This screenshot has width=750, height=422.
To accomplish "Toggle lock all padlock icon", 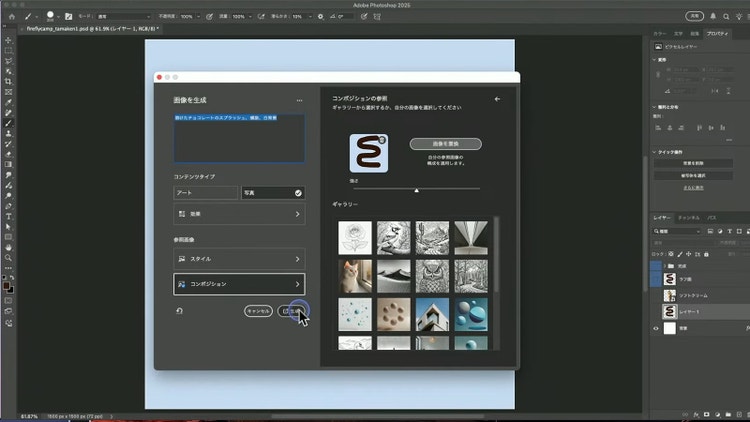I will [x=706, y=254].
